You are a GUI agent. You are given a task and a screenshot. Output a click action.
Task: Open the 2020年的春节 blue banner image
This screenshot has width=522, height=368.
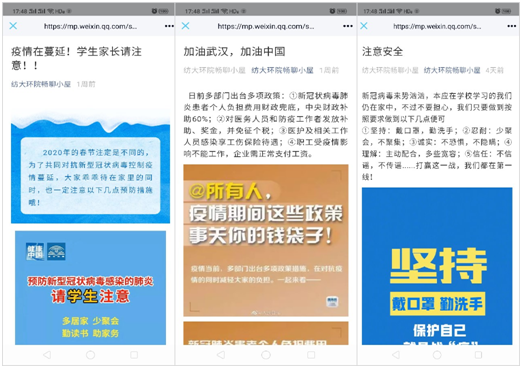coord(90,168)
